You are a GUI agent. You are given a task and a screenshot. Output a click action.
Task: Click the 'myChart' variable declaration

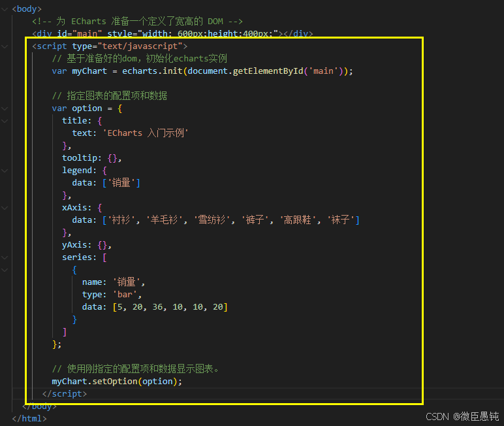89,71
